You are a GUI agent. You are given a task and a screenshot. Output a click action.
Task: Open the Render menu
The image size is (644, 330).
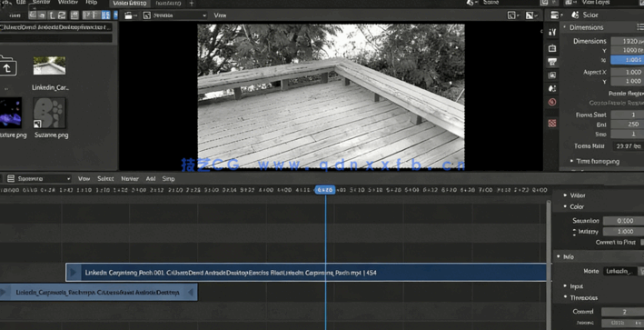pyautogui.click(x=41, y=3)
